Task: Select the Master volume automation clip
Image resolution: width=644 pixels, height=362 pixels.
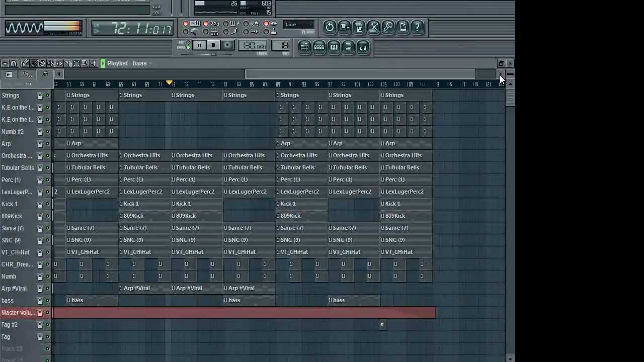Action: (245, 313)
